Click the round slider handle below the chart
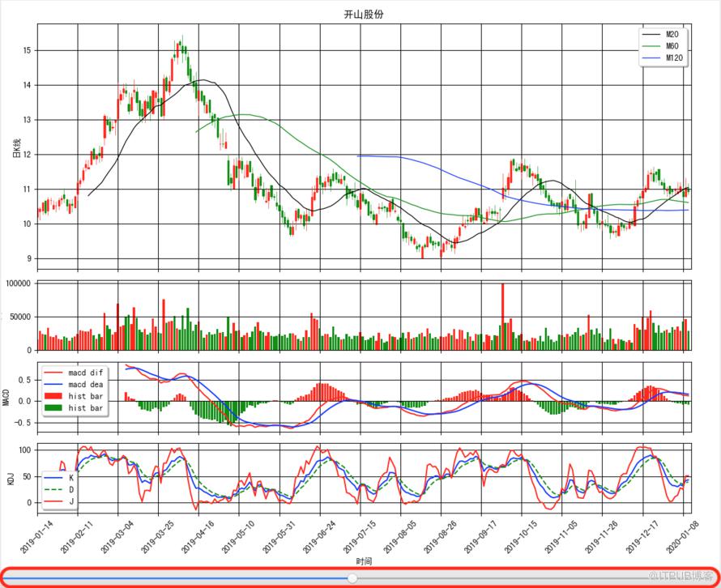This screenshot has height=588, width=721. (352, 578)
